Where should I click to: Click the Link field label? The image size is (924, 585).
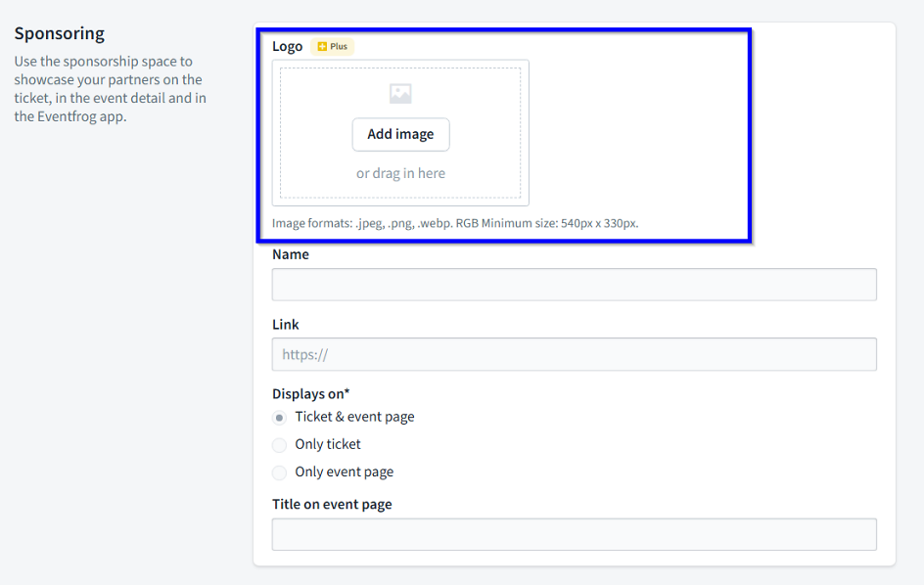(x=286, y=325)
